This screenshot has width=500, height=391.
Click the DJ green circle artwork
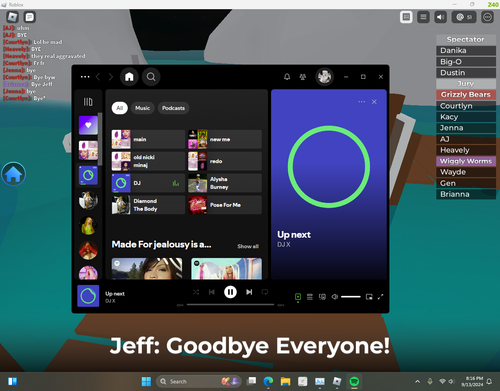click(329, 167)
